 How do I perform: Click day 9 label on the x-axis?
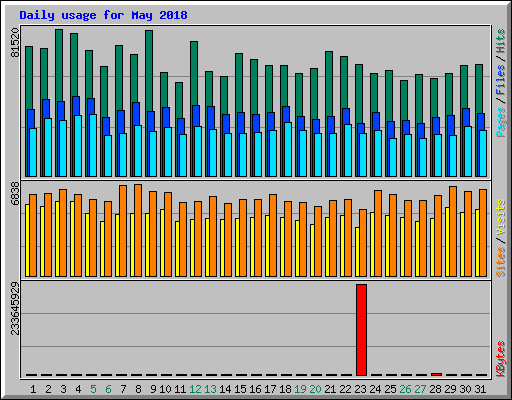coord(153,389)
